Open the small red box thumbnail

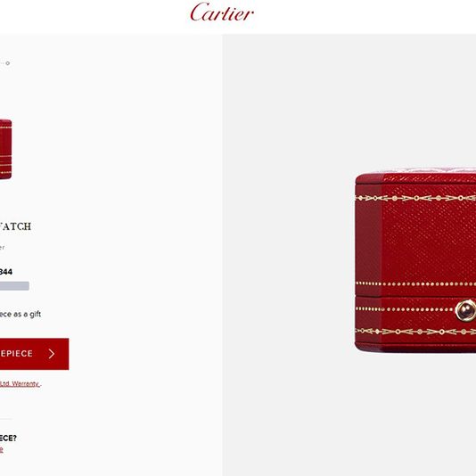[x=5, y=149]
